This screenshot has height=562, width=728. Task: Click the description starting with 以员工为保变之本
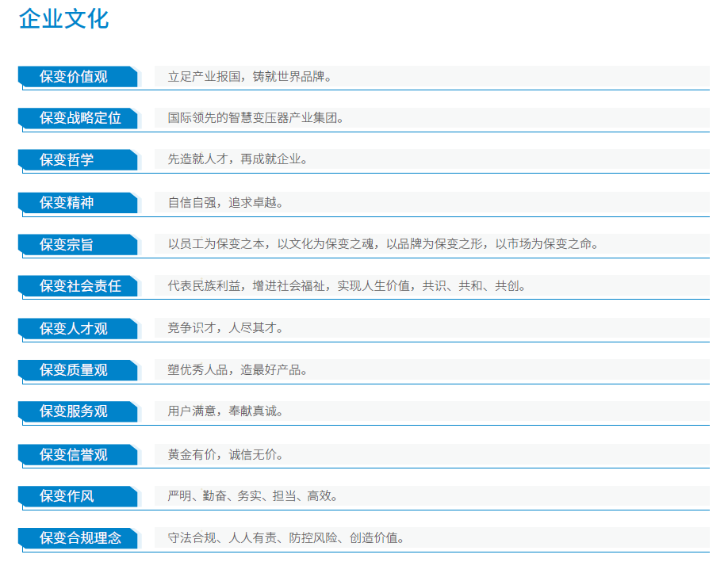(383, 244)
